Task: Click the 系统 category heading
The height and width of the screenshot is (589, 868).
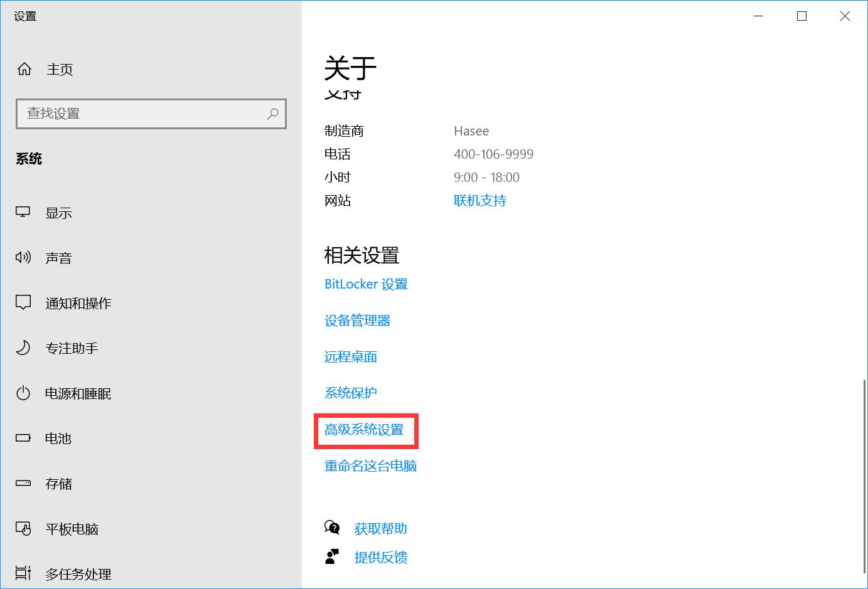Action: coord(29,159)
